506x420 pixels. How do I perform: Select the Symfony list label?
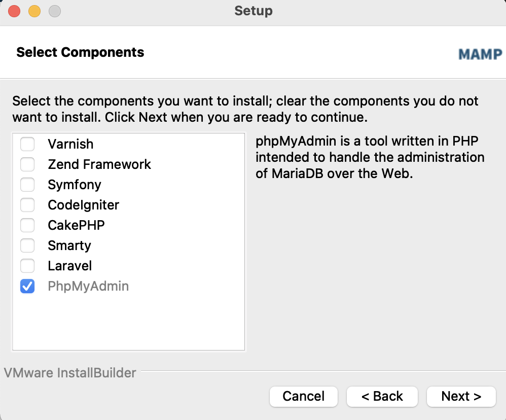click(x=75, y=185)
